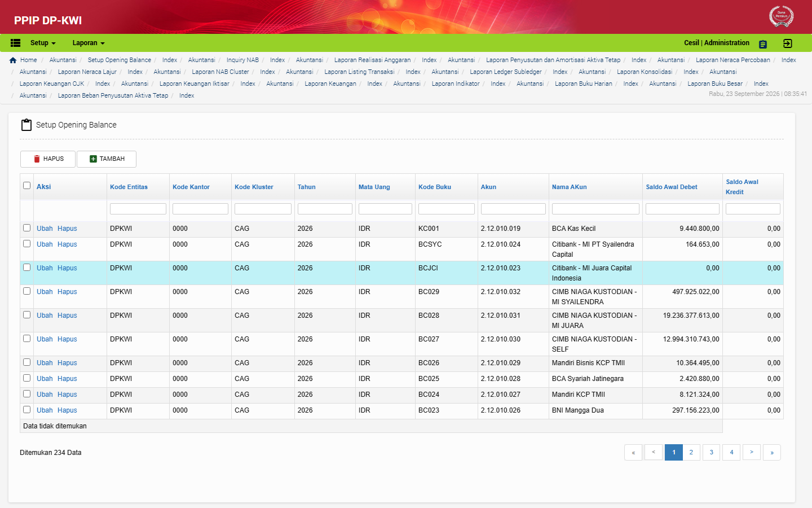Click the Kode Kantor filter field
The image size is (812, 508).
200,209
